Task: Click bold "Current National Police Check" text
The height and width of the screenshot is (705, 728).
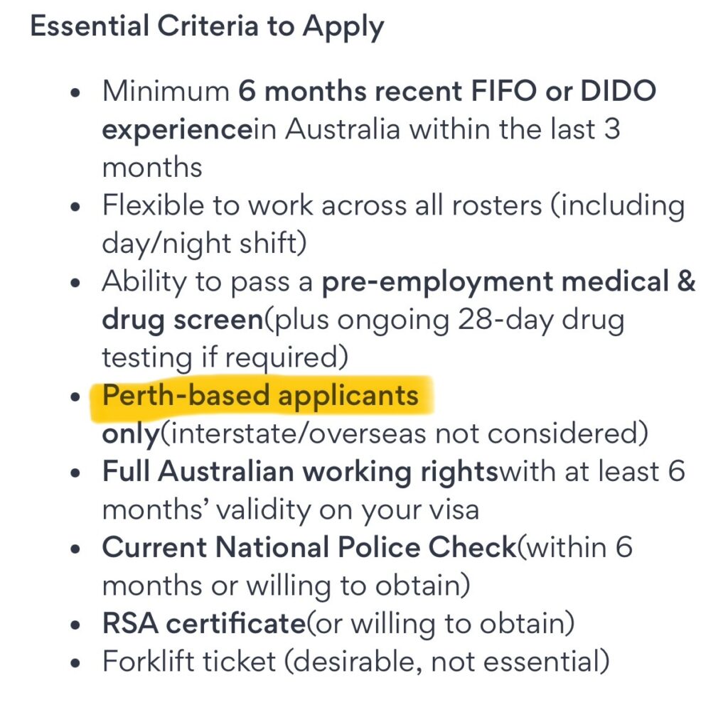Action: tap(309, 548)
